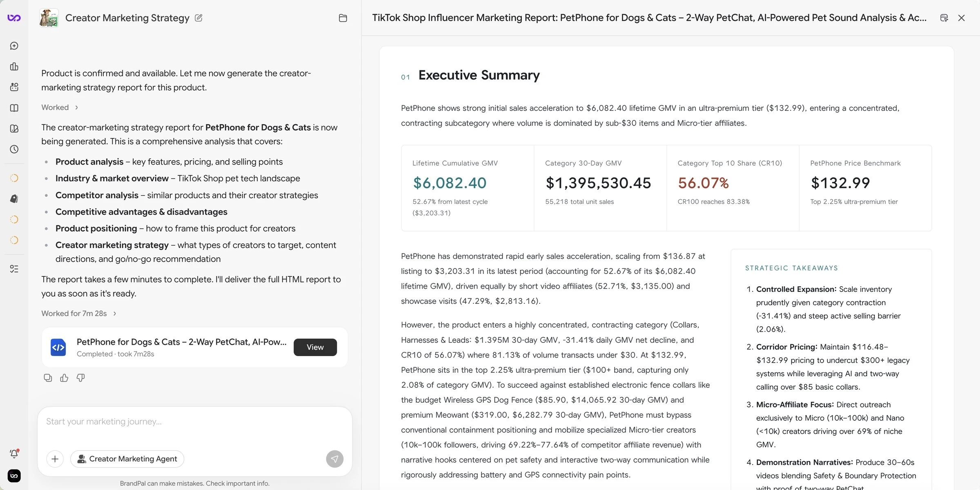Screen dimensions: 980x490
Task: Click the "Micro-Affiliate Focus:" takeaway
Action: click(x=795, y=405)
